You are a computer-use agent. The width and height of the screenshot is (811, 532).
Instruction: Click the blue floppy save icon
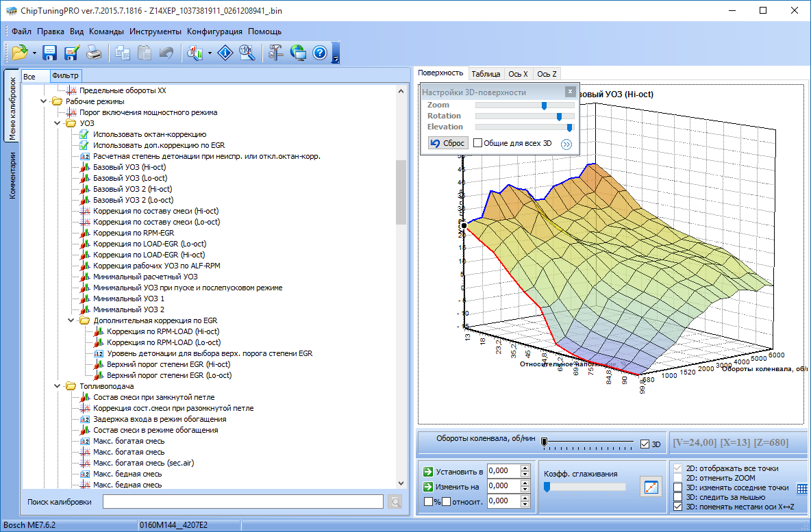coord(50,53)
